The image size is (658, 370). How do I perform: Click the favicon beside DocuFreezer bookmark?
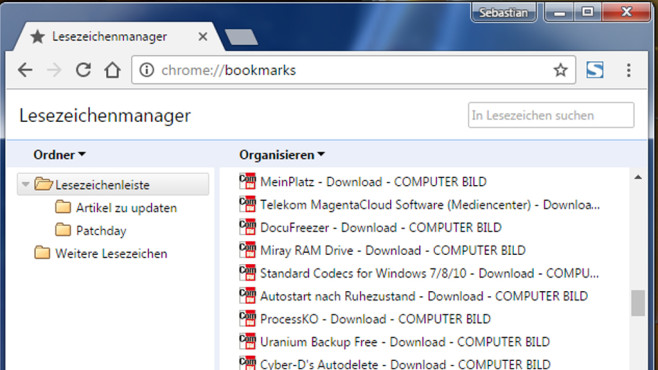[x=248, y=227]
